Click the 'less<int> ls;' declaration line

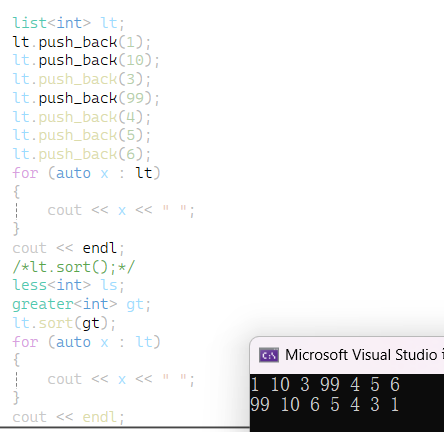pos(68,285)
